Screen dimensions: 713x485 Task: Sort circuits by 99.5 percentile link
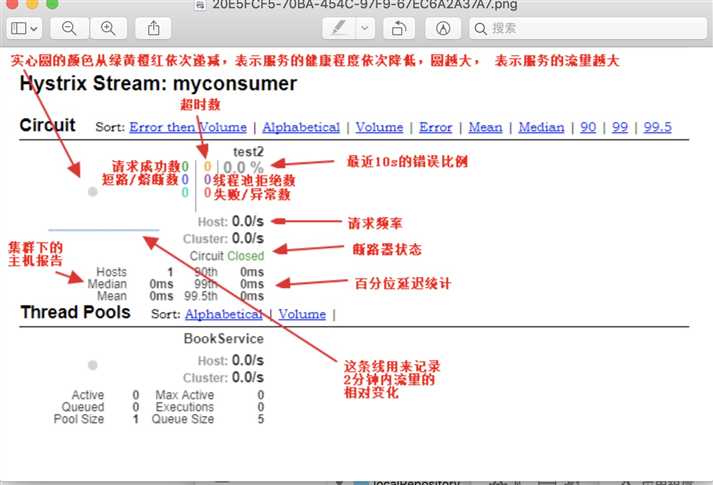pos(658,127)
